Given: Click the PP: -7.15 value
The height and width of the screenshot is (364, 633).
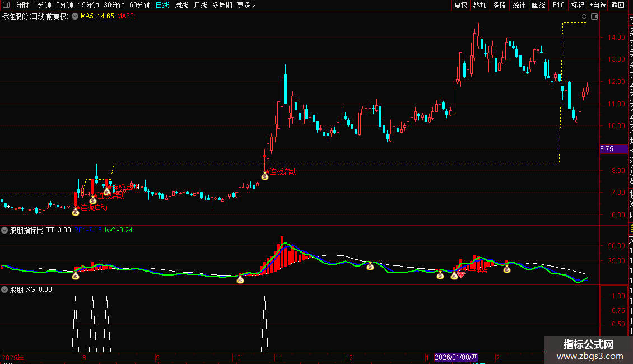Looking at the screenshot, I should (88, 230).
